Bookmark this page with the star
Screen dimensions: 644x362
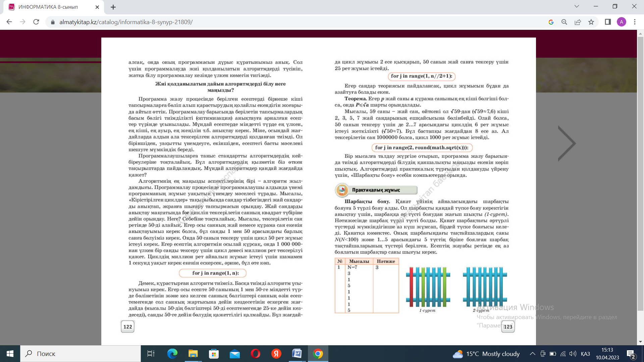coord(591,22)
